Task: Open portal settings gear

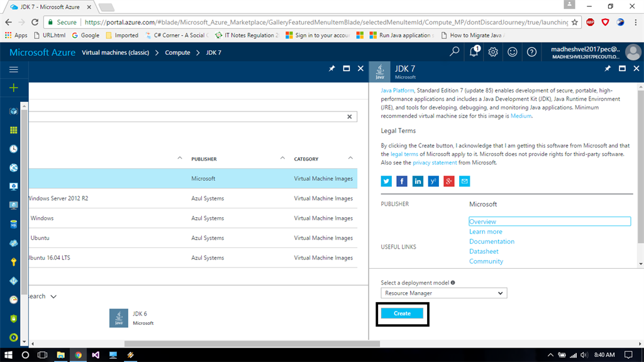Action: [x=493, y=52]
